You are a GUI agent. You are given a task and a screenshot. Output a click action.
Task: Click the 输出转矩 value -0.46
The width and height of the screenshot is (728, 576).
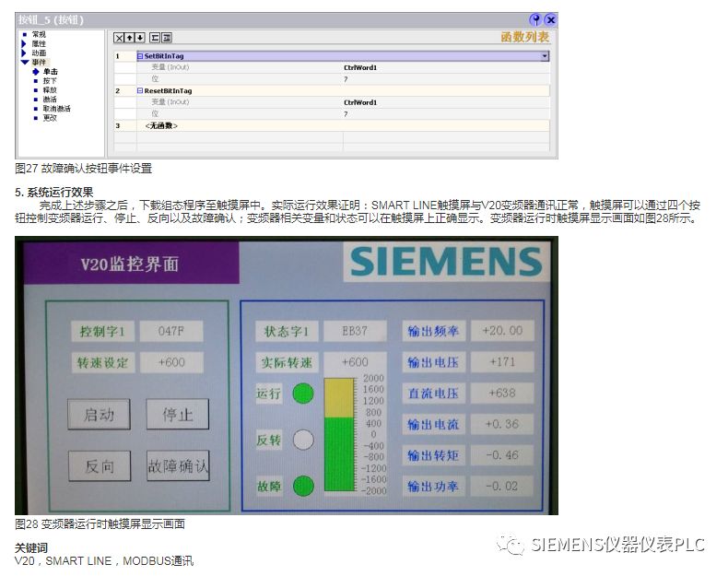(502, 455)
